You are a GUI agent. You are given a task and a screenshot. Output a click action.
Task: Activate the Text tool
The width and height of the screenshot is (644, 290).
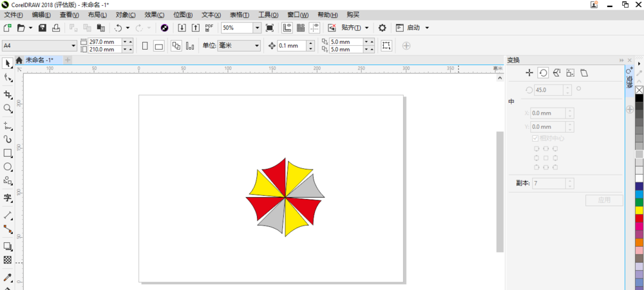[x=7, y=198]
